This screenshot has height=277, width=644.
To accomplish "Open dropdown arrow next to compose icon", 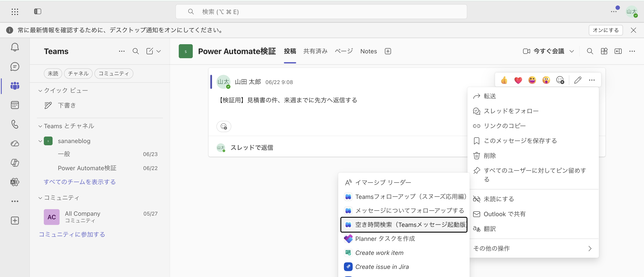I will [x=159, y=51].
